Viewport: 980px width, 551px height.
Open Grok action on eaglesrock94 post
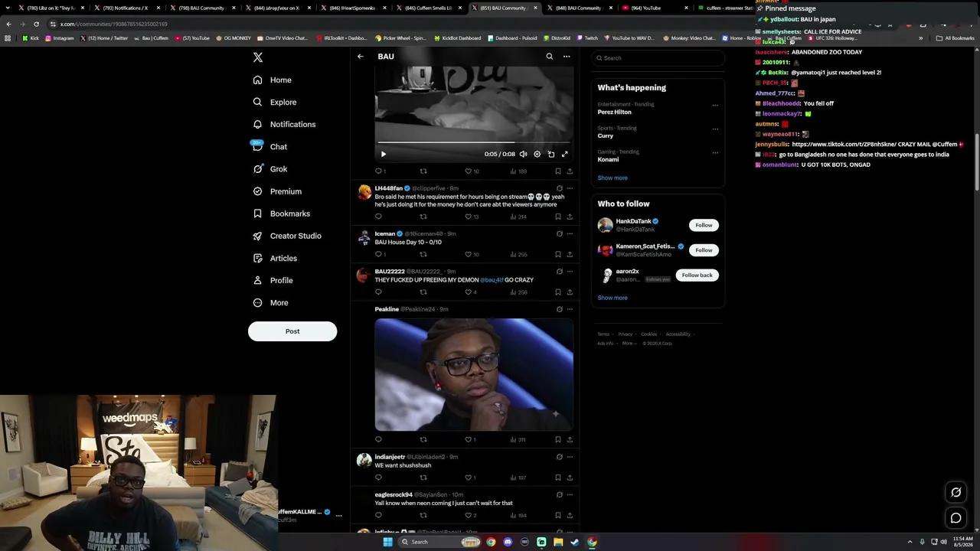tap(559, 494)
